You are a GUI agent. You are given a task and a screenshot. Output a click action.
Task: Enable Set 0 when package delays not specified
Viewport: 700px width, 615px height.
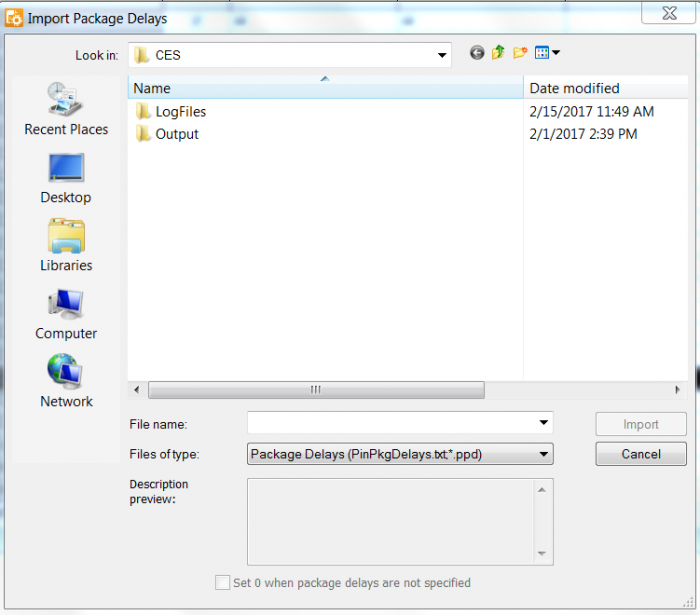click(x=222, y=582)
